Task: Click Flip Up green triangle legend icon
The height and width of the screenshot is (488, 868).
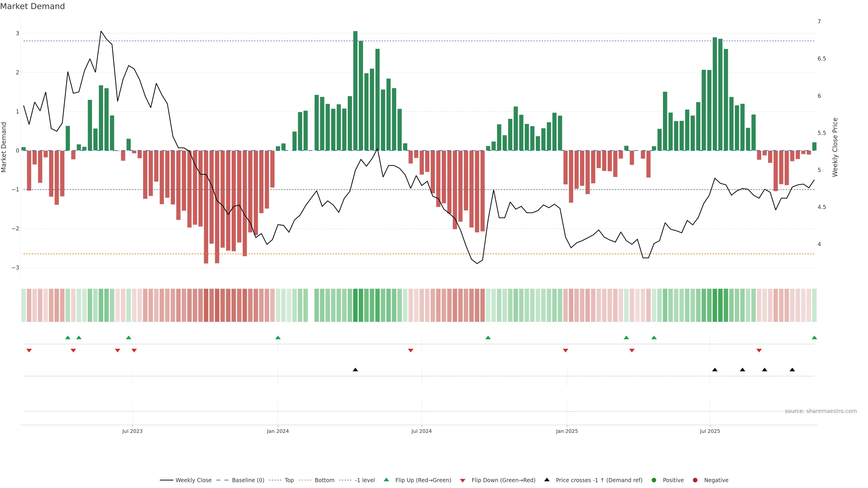Action: click(x=387, y=480)
